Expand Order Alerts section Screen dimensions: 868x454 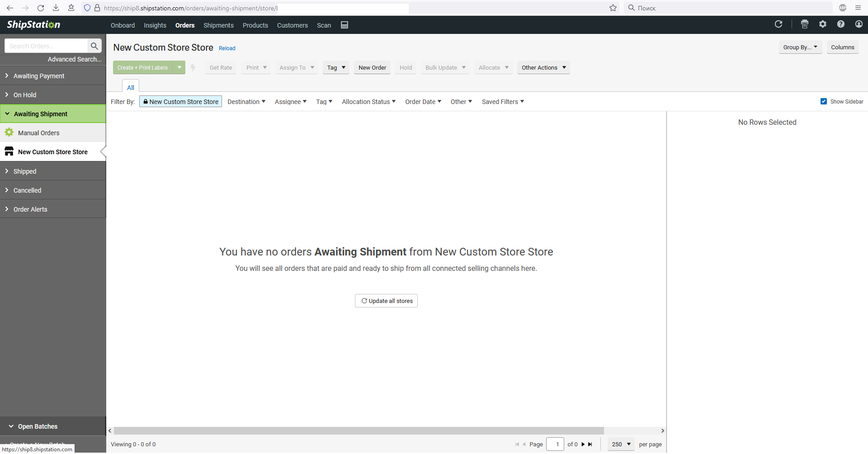tap(53, 209)
